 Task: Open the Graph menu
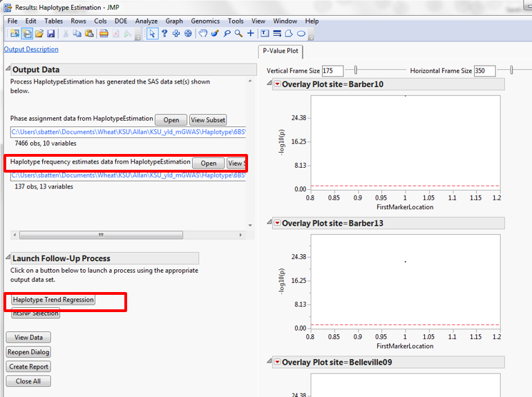[174, 21]
